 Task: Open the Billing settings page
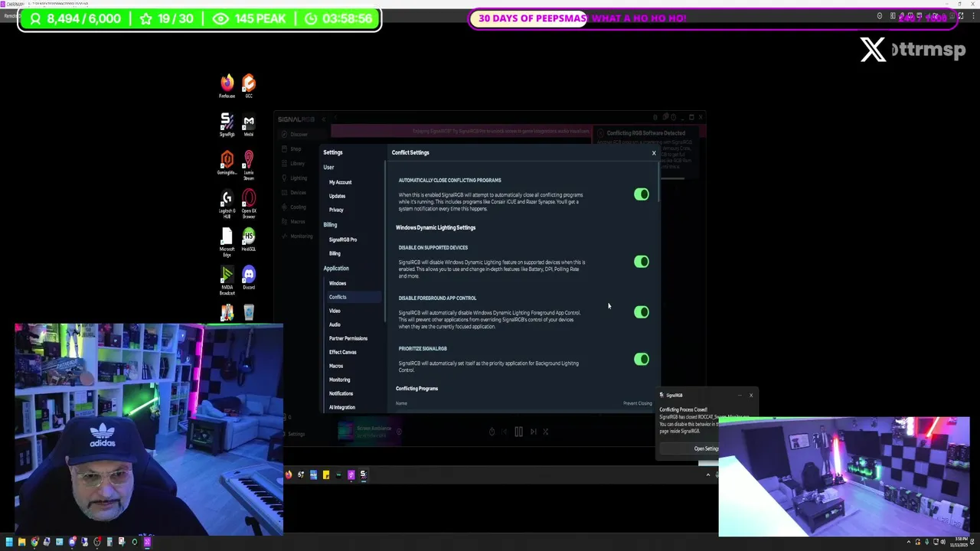tap(335, 253)
